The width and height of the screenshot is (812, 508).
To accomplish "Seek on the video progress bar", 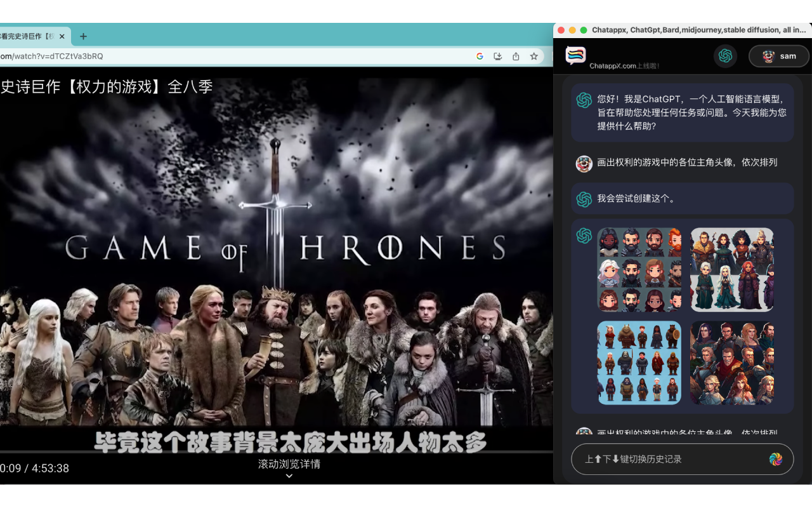I will pos(277,452).
